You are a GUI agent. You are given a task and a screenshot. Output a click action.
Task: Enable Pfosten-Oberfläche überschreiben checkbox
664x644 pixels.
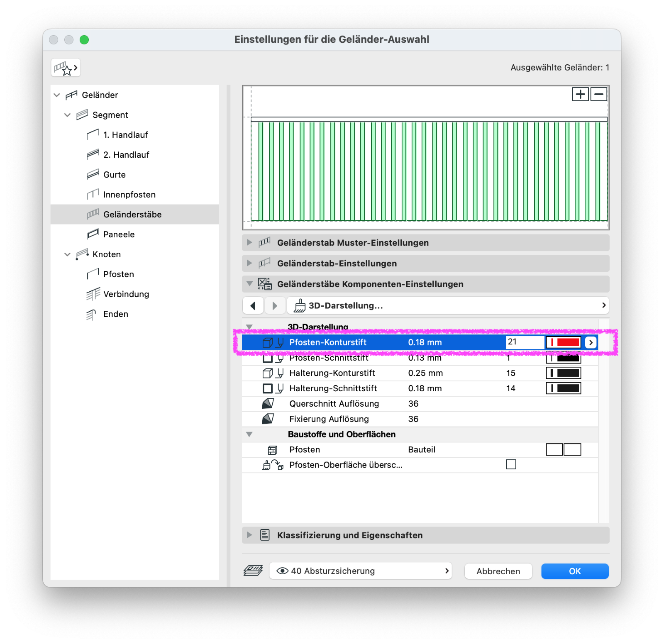click(511, 464)
